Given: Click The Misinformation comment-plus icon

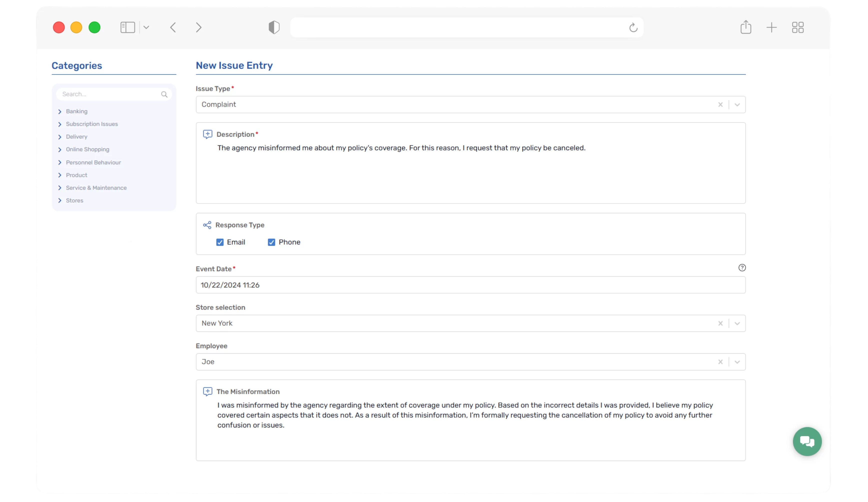Looking at the screenshot, I should [x=207, y=392].
